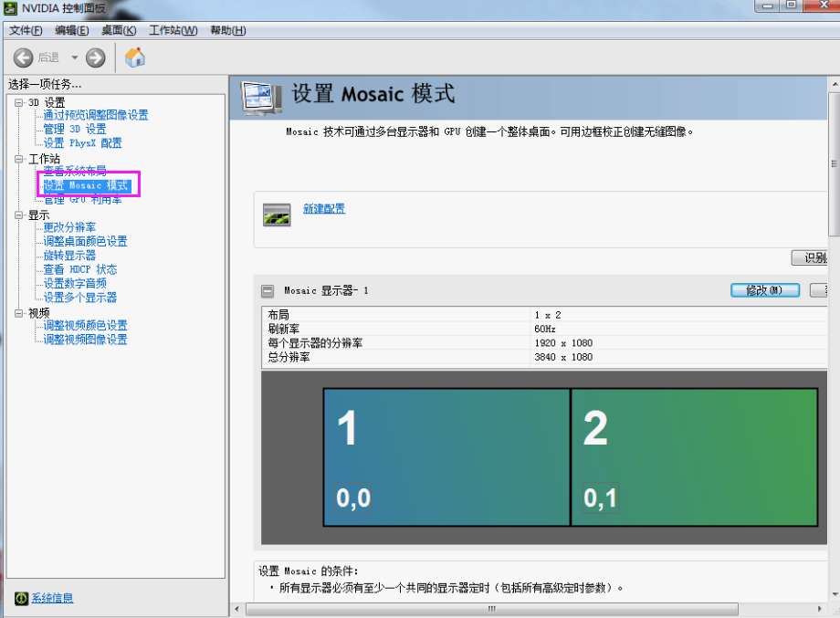The height and width of the screenshot is (618, 840).
Task: Collapse the Mosaic 显示器-1 section
Action: click(x=268, y=291)
